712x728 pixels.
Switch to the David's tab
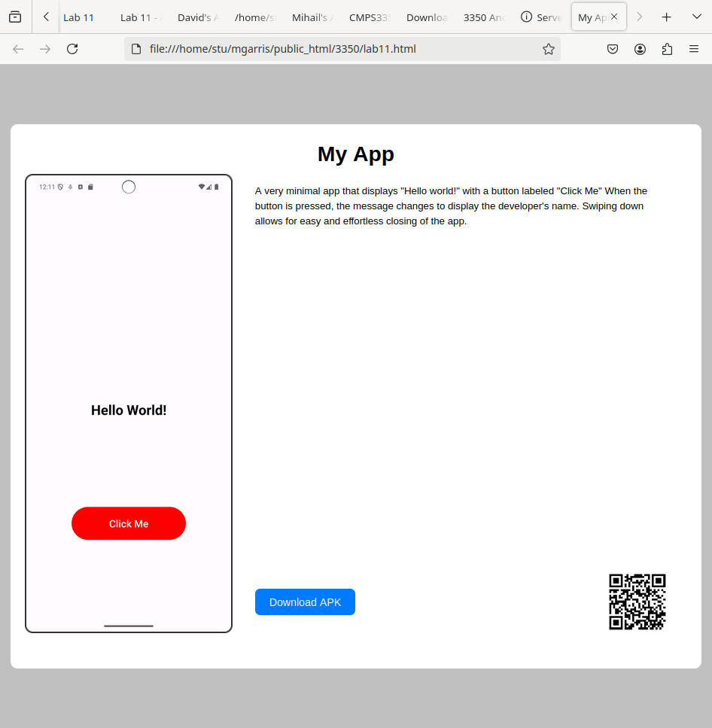coord(199,17)
